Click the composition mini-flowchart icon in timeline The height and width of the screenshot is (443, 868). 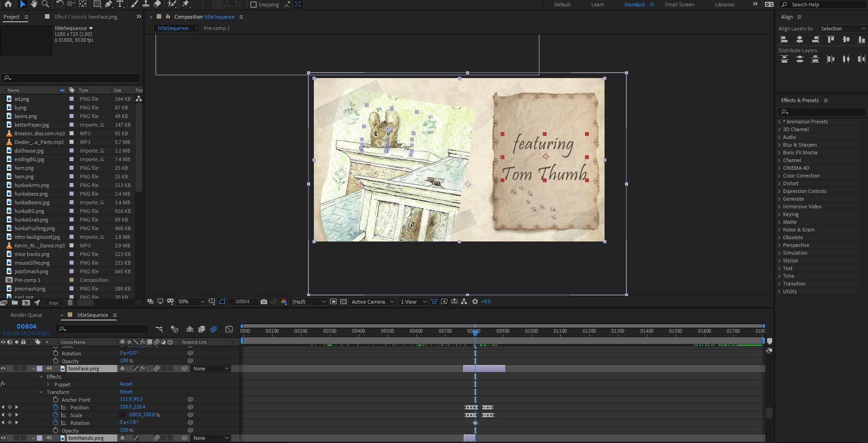(x=159, y=329)
